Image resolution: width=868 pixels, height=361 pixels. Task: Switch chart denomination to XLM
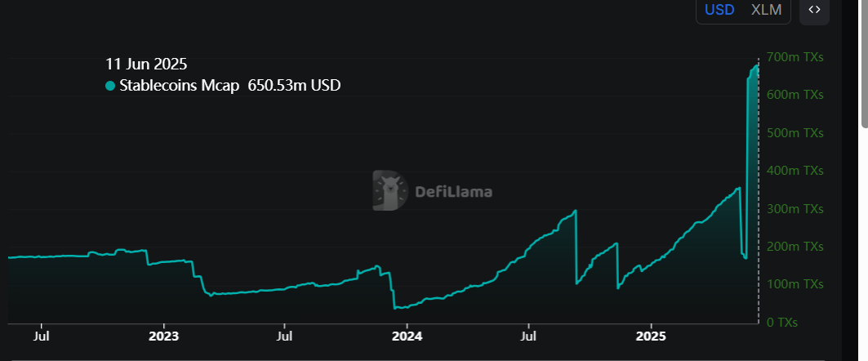pos(767,10)
